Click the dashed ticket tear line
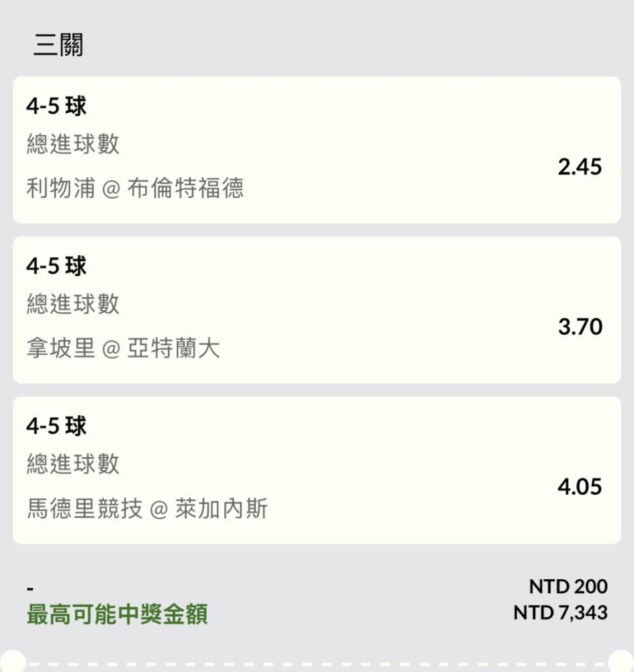The width and height of the screenshot is (634, 672). click(x=317, y=665)
